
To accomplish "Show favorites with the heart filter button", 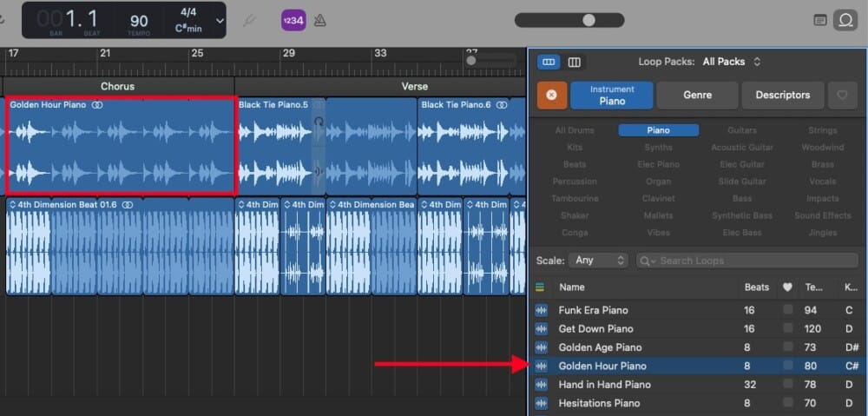I will (x=842, y=96).
